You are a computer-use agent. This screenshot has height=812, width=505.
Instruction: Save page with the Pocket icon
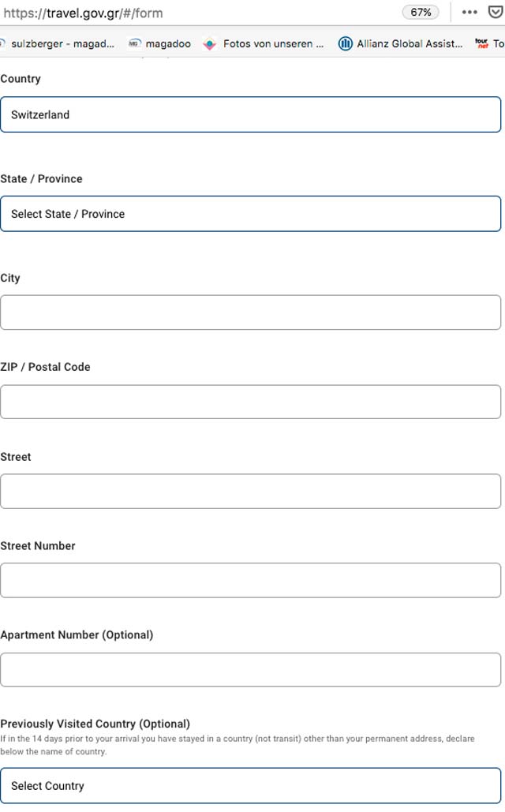(x=496, y=12)
